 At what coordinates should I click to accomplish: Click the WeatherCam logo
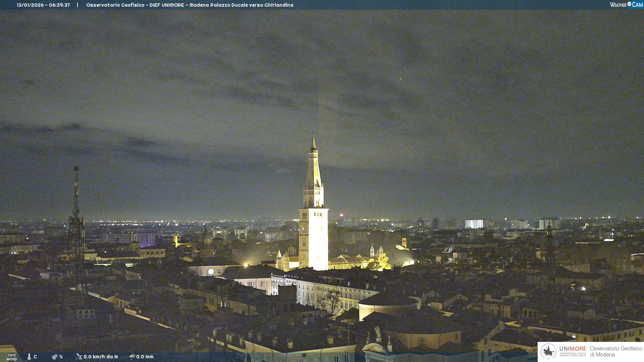point(626,5)
